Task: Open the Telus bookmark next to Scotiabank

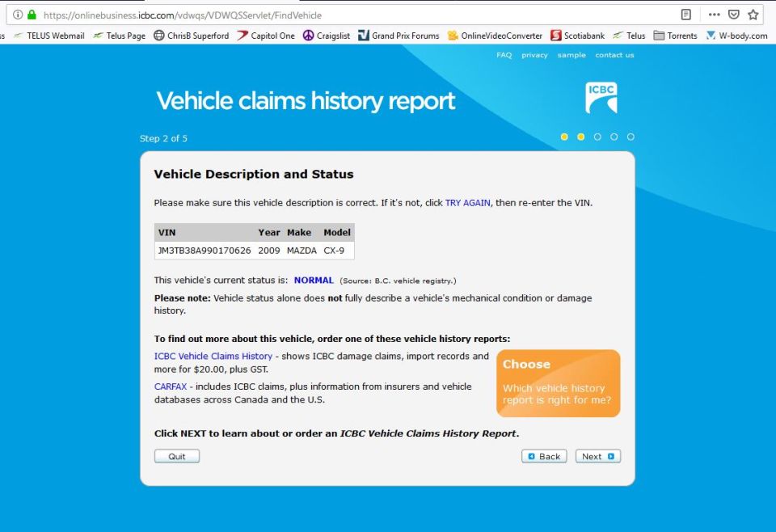Action: coord(629,36)
